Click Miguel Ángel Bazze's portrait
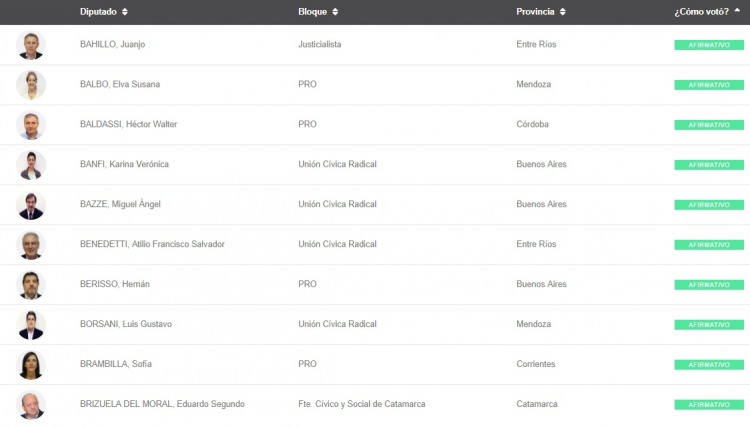 (x=31, y=205)
